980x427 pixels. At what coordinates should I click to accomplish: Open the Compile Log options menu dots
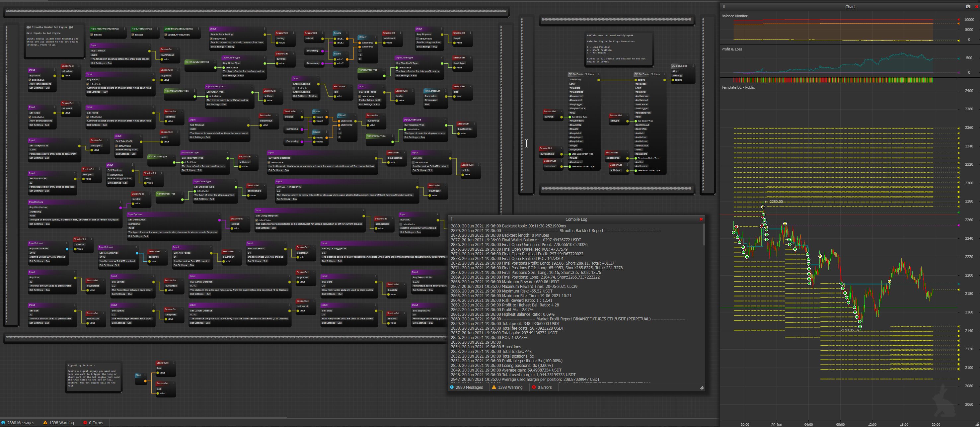coord(452,219)
